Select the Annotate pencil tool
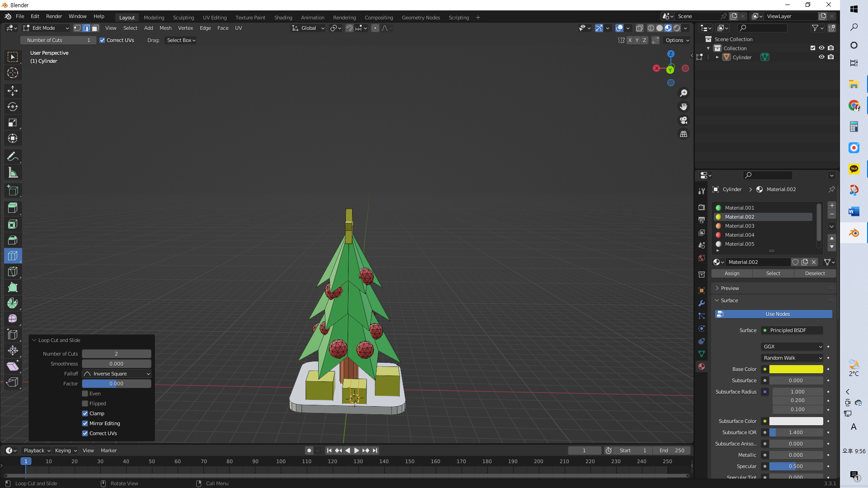868x488 pixels. point(13,157)
